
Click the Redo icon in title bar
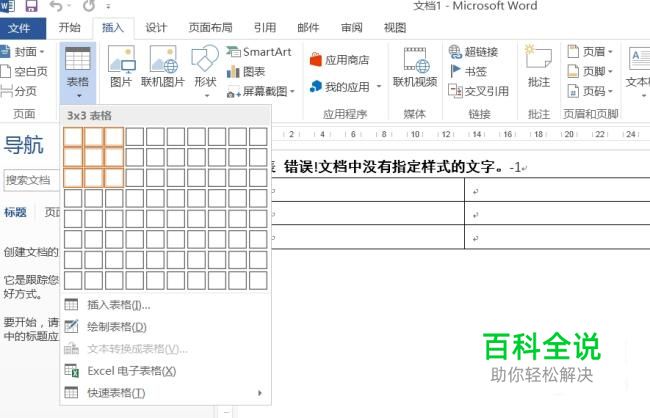[89, 5]
